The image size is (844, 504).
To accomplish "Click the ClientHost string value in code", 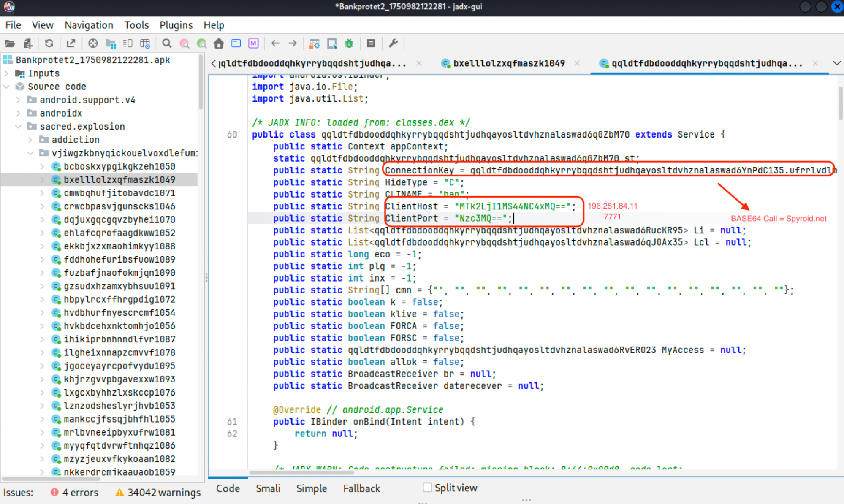I will [512, 206].
